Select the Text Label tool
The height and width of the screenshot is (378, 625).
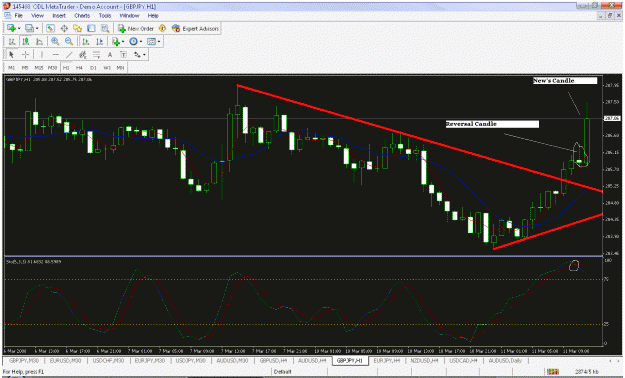pyautogui.click(x=124, y=55)
